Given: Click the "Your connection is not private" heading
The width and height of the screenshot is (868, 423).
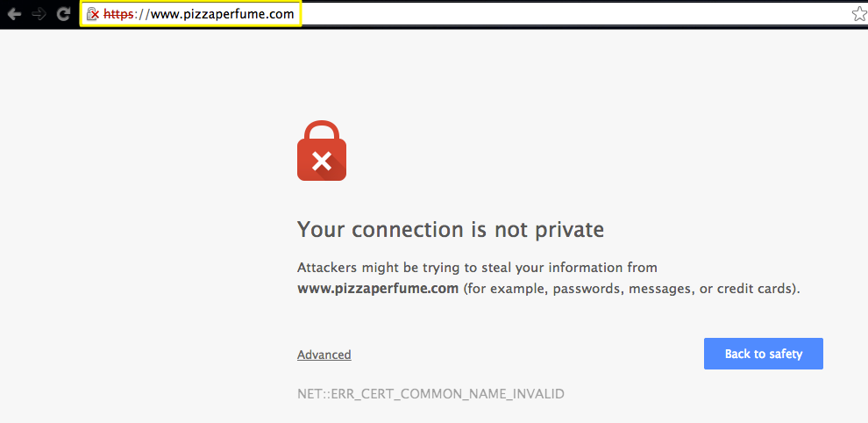Looking at the screenshot, I should click(451, 230).
